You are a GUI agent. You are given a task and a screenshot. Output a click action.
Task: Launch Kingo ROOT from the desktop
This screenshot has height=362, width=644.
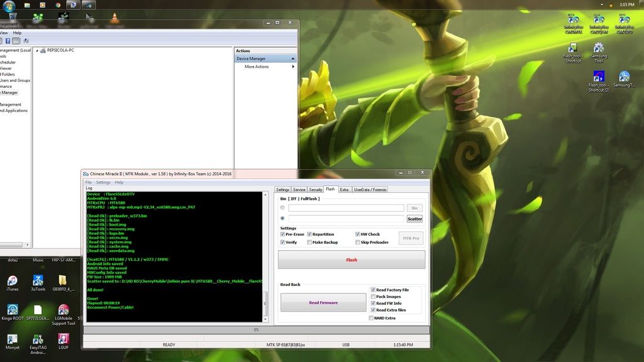12,310
